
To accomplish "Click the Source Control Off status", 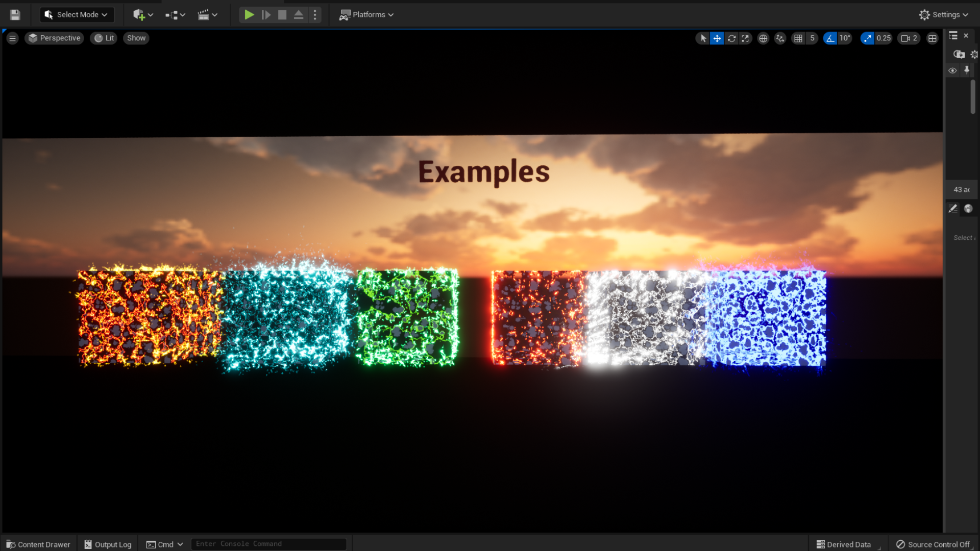I will (933, 544).
